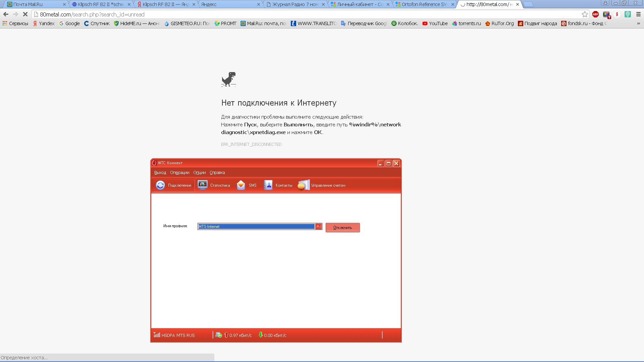Image resolution: width=644 pixels, height=362 pixels.
Task: Open the Подключение section in MTS Connect
Action: pyautogui.click(x=173, y=185)
